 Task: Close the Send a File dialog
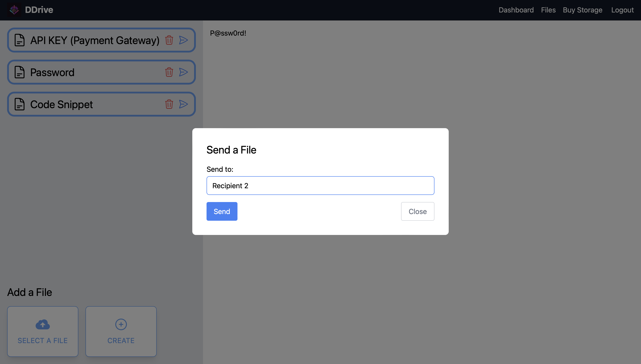click(x=418, y=212)
